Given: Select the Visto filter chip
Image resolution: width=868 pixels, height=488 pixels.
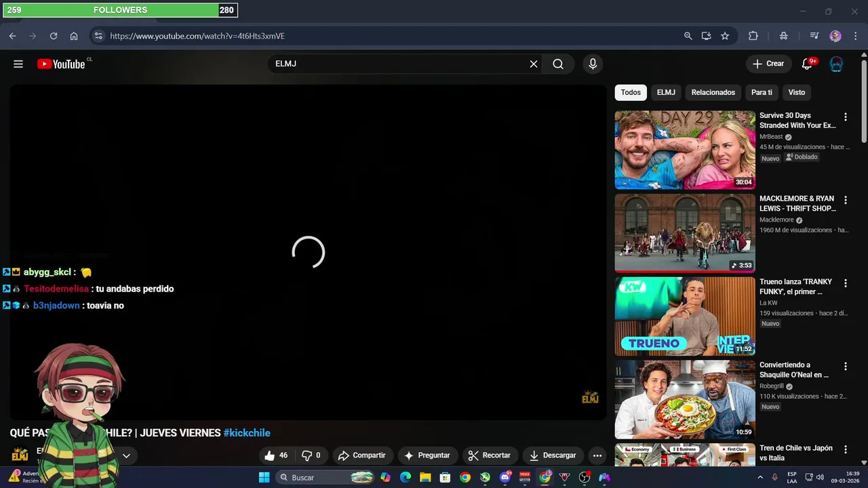Looking at the screenshot, I should pos(797,92).
